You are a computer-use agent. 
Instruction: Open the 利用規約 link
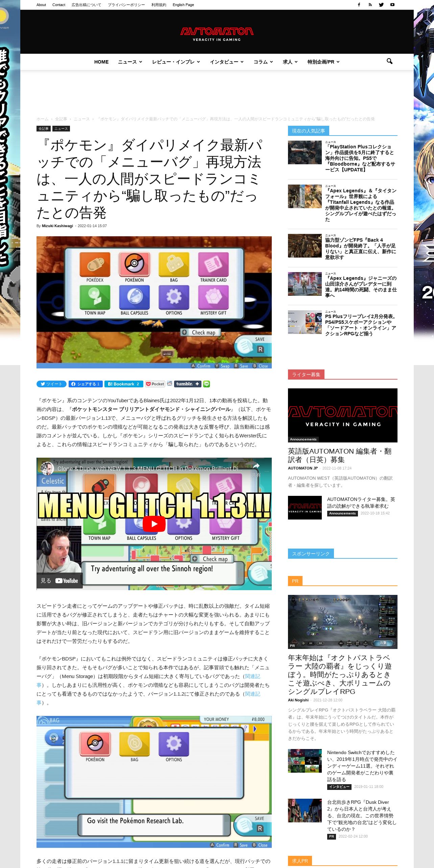[x=159, y=5]
